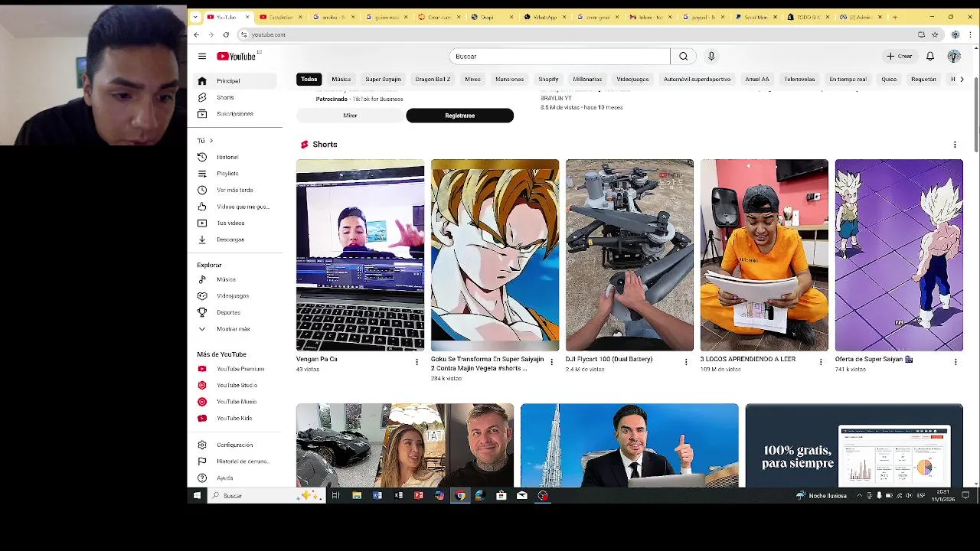Show more category chips with right arrow
Screen dimensions: 980x551
tap(962, 79)
